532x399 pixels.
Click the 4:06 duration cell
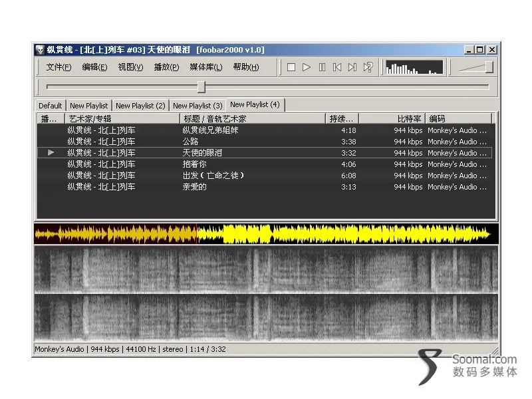pos(348,164)
